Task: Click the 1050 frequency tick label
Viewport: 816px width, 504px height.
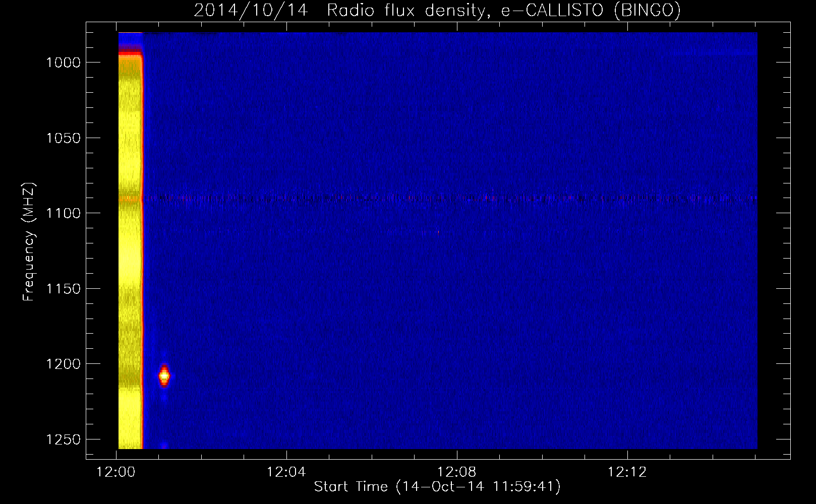Action: click(x=63, y=138)
